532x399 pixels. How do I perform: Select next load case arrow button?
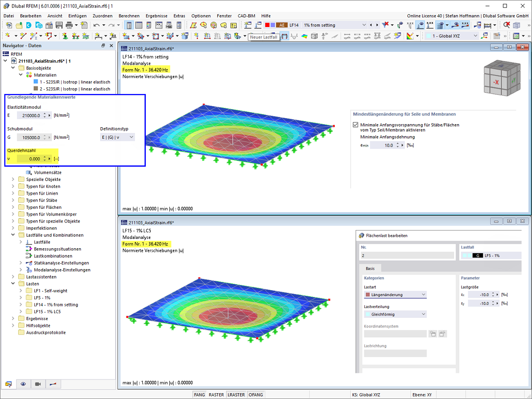377,25
